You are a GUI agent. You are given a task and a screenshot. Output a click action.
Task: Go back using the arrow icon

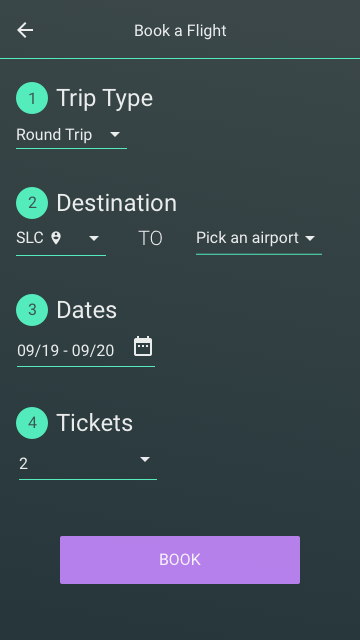25,30
